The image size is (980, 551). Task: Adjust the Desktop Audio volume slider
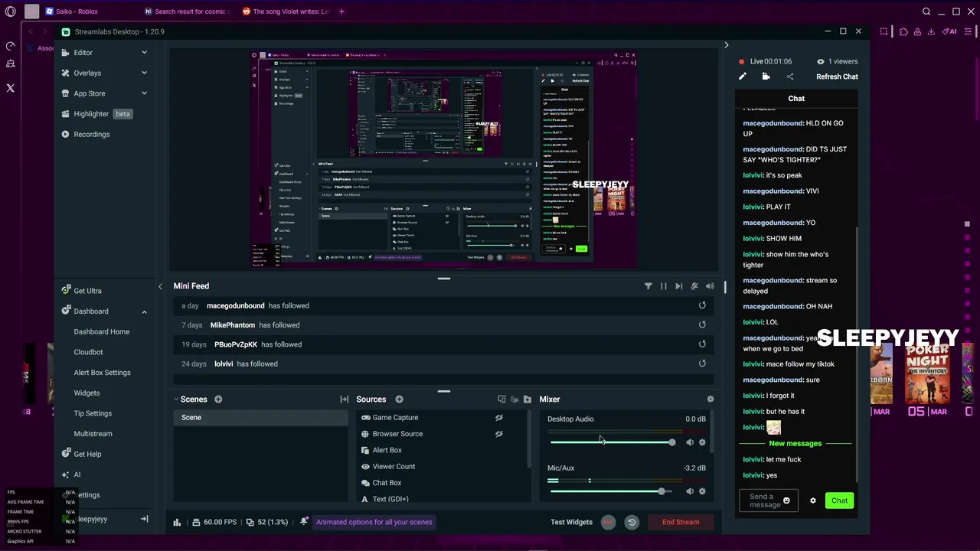[x=612, y=442]
